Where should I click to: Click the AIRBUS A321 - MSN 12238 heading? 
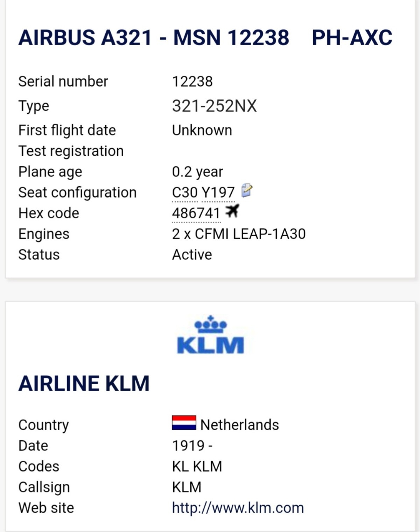154,37
